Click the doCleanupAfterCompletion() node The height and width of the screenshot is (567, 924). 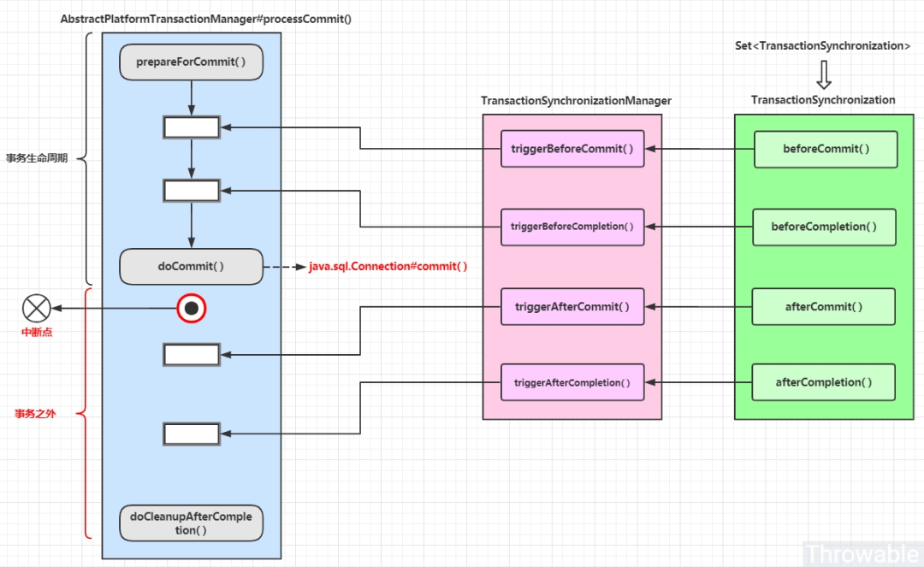tap(191, 523)
